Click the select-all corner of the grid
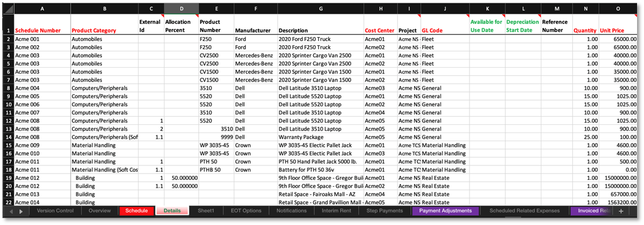 (x=9, y=8)
